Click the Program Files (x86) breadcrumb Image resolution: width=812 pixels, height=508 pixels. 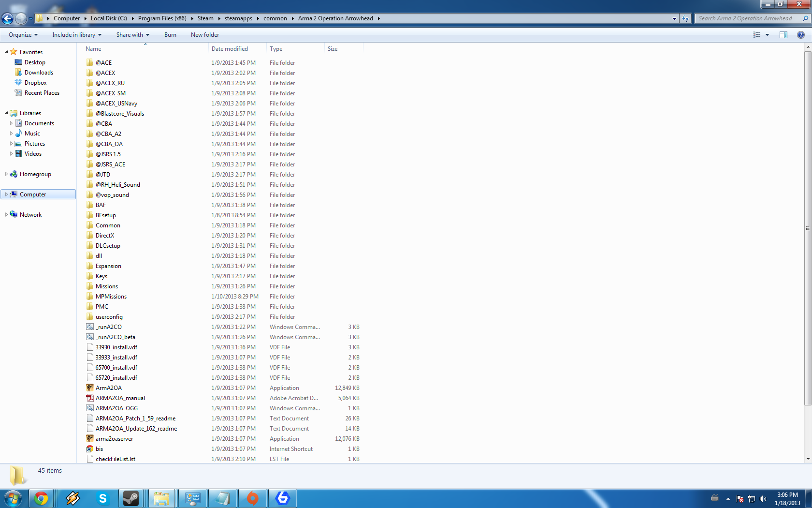click(x=162, y=18)
